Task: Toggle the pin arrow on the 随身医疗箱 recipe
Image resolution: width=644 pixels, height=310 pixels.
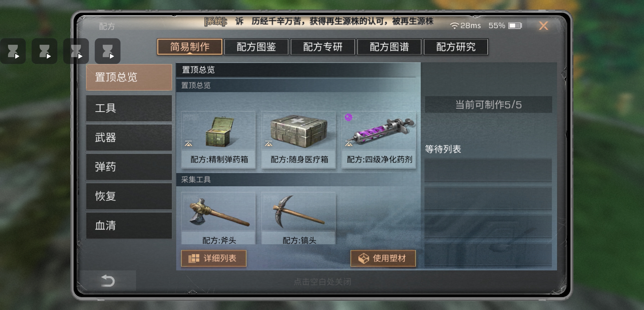Action: click(x=269, y=144)
